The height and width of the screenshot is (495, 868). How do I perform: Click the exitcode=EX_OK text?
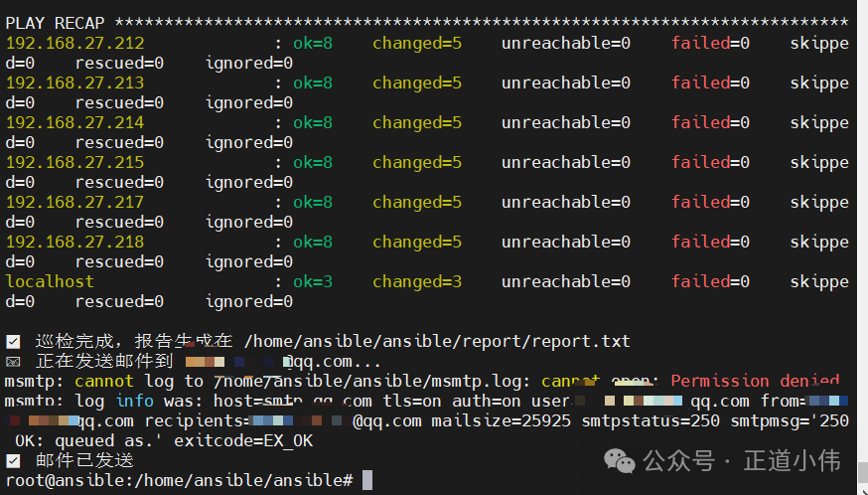pos(243,441)
